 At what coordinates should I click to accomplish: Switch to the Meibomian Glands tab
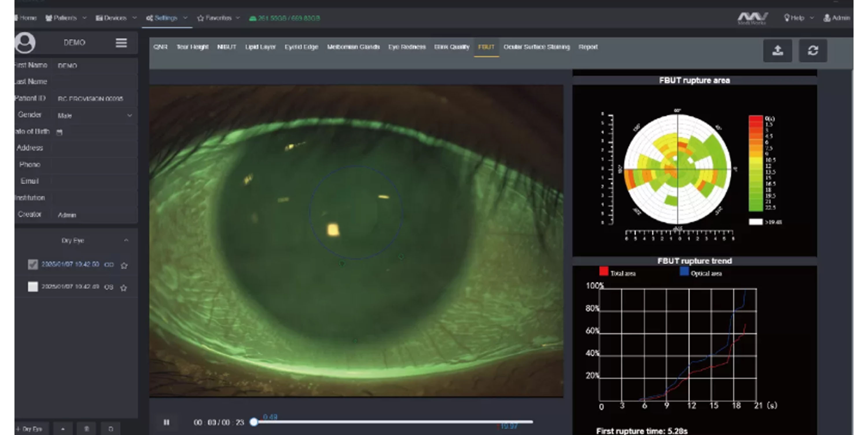click(x=353, y=47)
